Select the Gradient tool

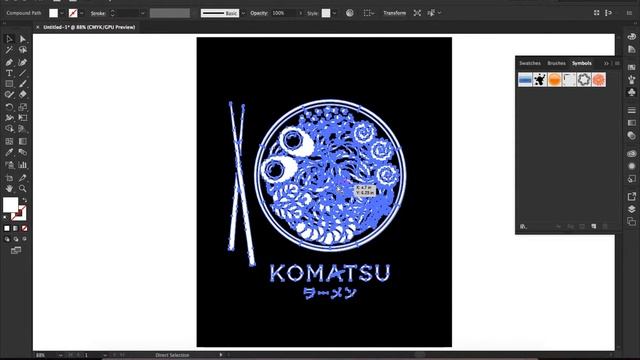coord(22,141)
